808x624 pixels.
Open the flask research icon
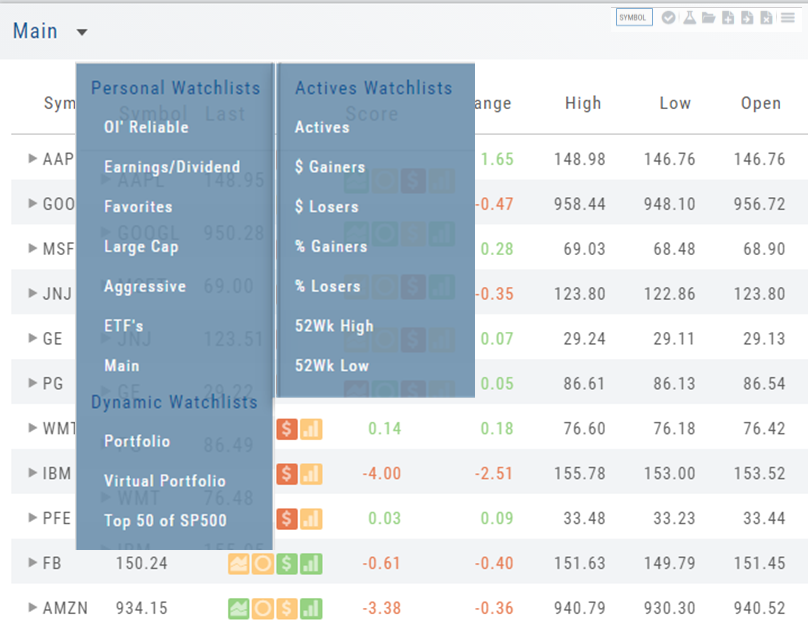coord(689,17)
